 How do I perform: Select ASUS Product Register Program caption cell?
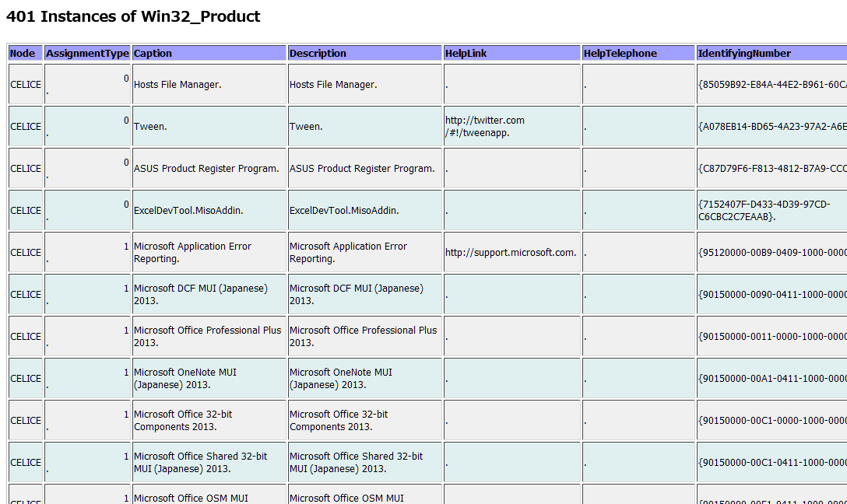206,169
